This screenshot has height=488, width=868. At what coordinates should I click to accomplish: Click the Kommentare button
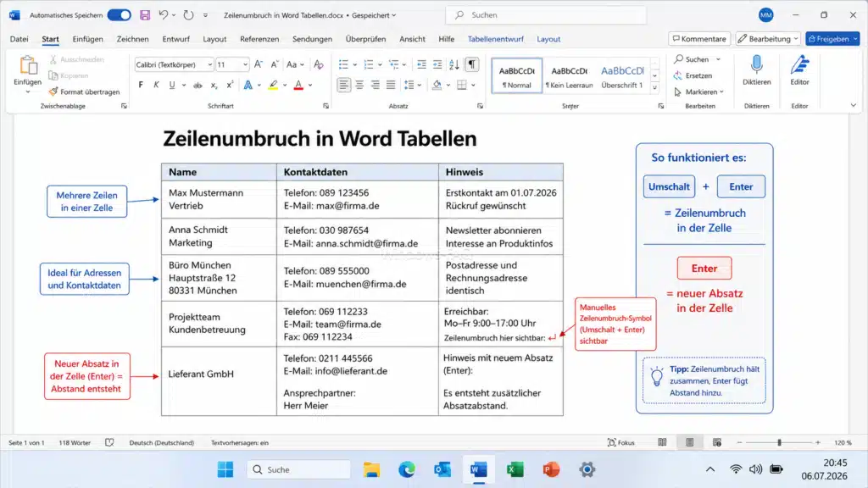699,39
